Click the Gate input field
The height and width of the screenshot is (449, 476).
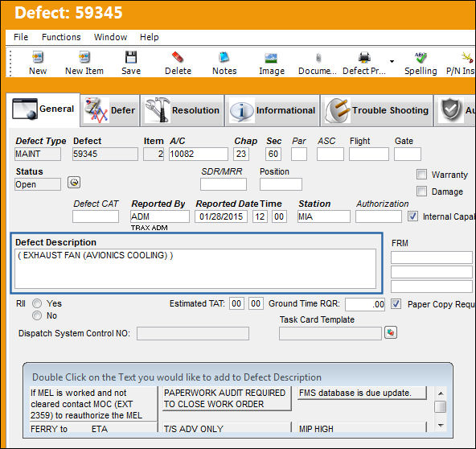[408, 154]
